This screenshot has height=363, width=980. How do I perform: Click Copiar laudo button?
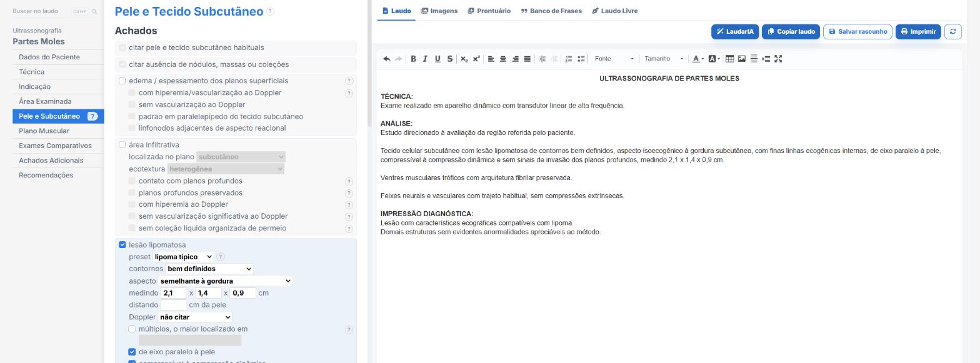coord(791,31)
